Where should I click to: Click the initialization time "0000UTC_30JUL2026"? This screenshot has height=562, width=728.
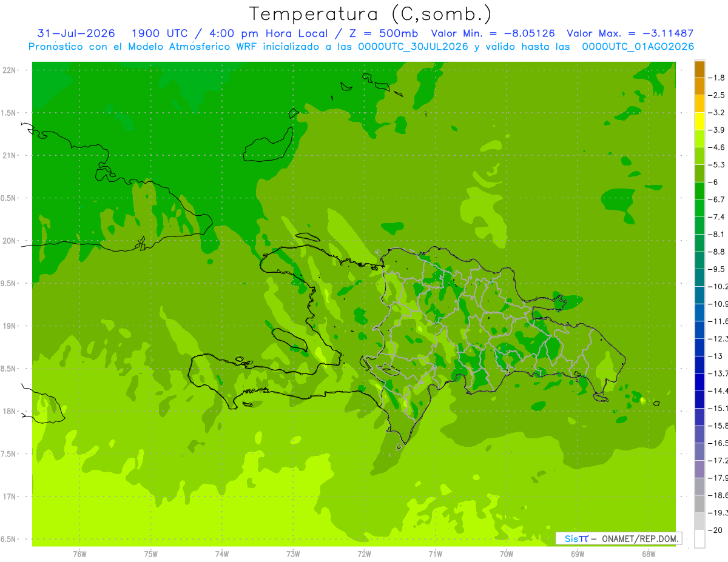pos(413,47)
